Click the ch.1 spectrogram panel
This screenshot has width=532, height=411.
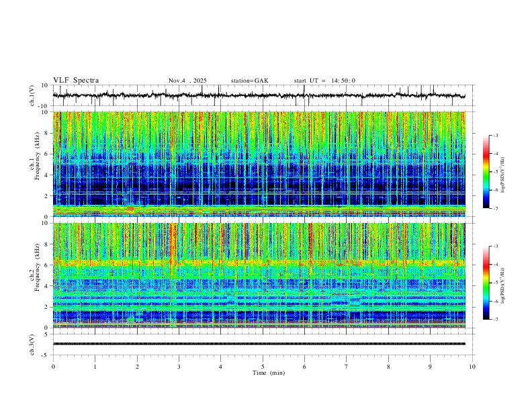pyautogui.click(x=259, y=164)
